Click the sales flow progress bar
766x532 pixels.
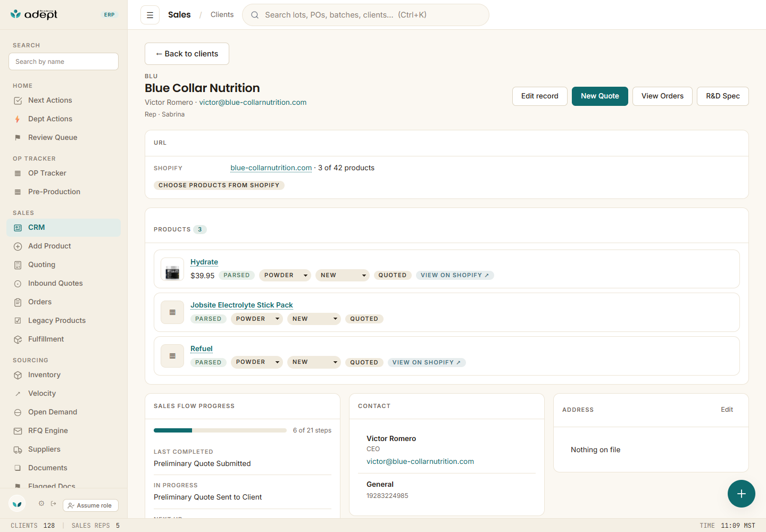[220, 430]
